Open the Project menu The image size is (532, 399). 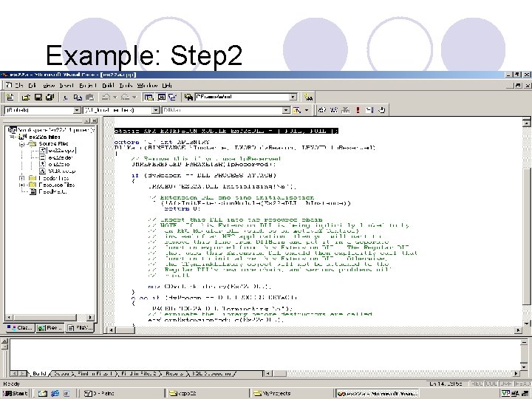coord(88,86)
